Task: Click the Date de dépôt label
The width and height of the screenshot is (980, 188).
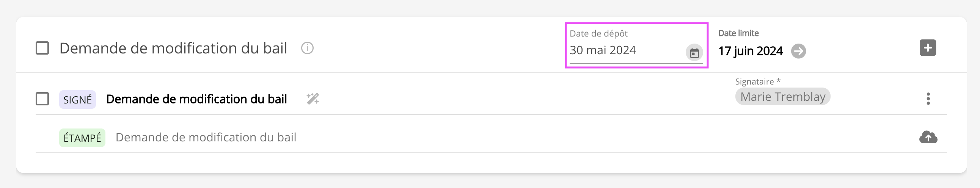Action: (598, 33)
